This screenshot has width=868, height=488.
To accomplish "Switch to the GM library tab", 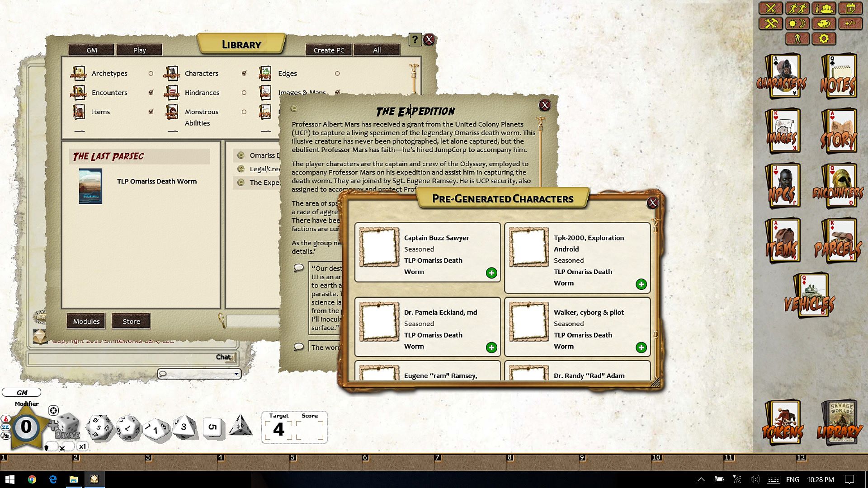I will coord(92,50).
